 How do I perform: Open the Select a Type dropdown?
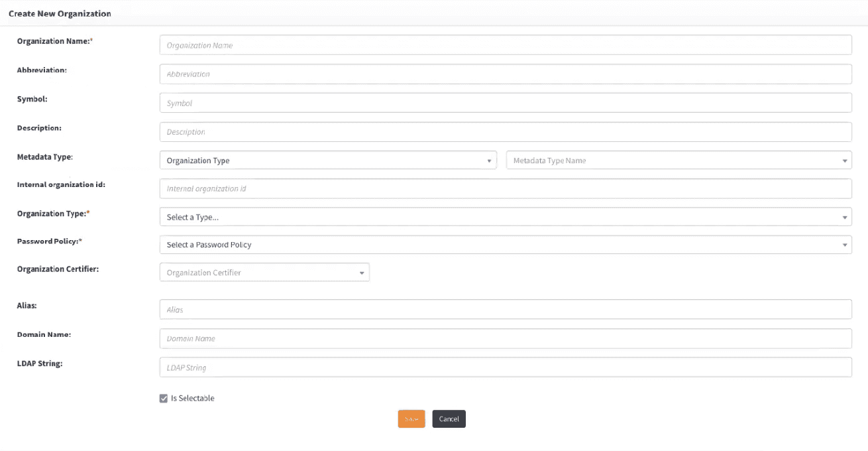tap(505, 217)
